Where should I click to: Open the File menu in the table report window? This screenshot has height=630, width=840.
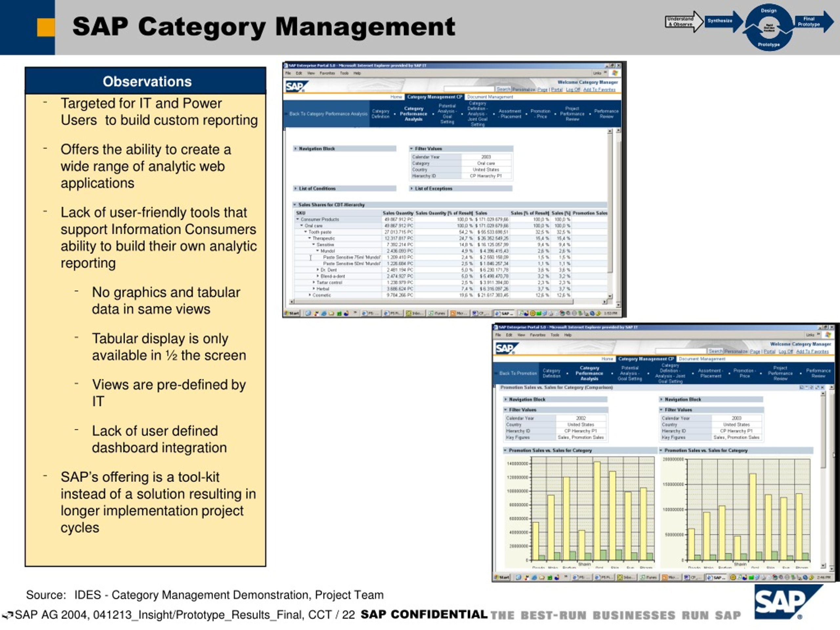(x=288, y=73)
